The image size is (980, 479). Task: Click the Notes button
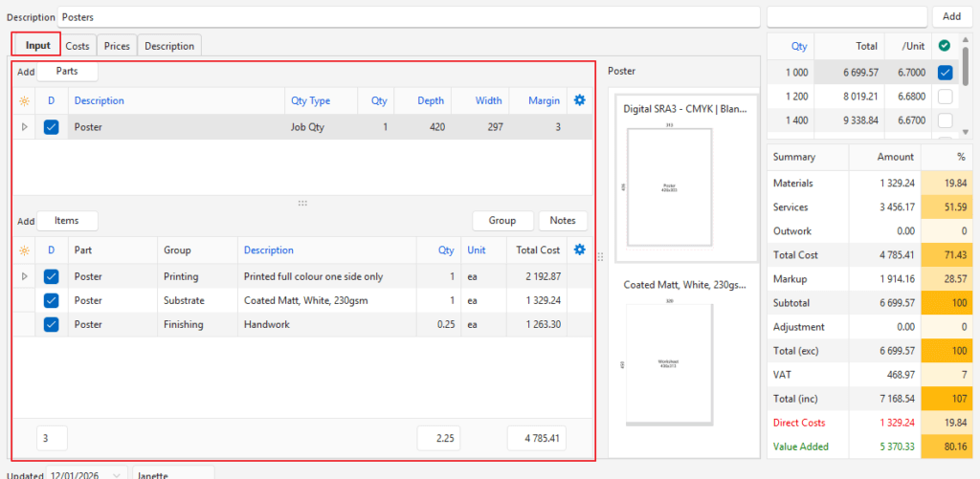pyautogui.click(x=563, y=221)
